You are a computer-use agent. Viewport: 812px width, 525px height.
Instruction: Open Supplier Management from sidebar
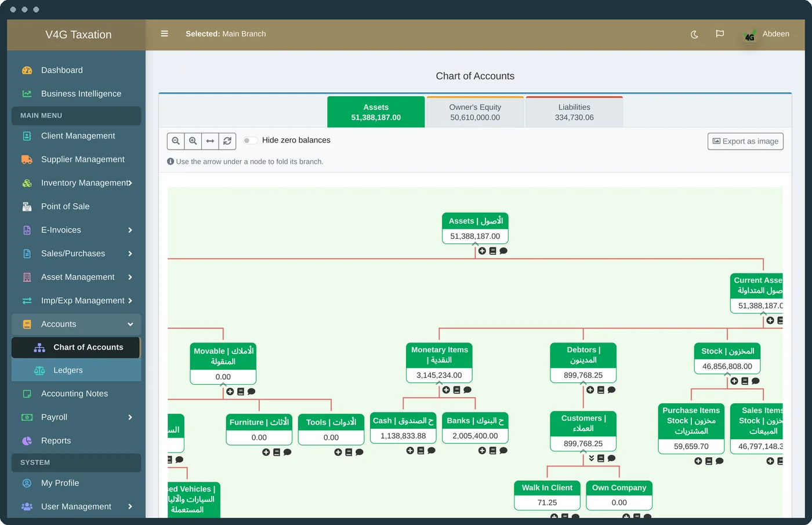(x=77, y=159)
